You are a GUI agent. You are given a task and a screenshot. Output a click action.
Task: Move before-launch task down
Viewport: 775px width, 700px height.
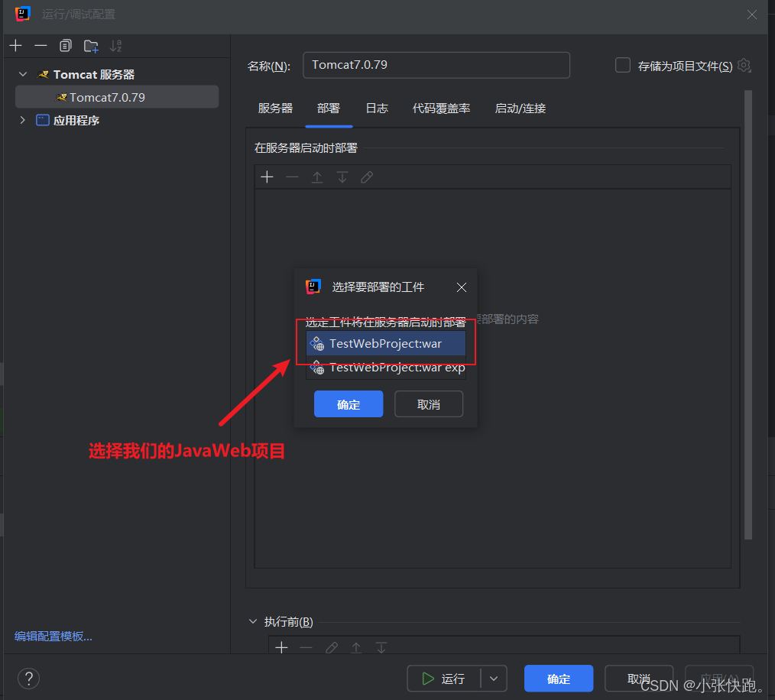pyautogui.click(x=381, y=647)
